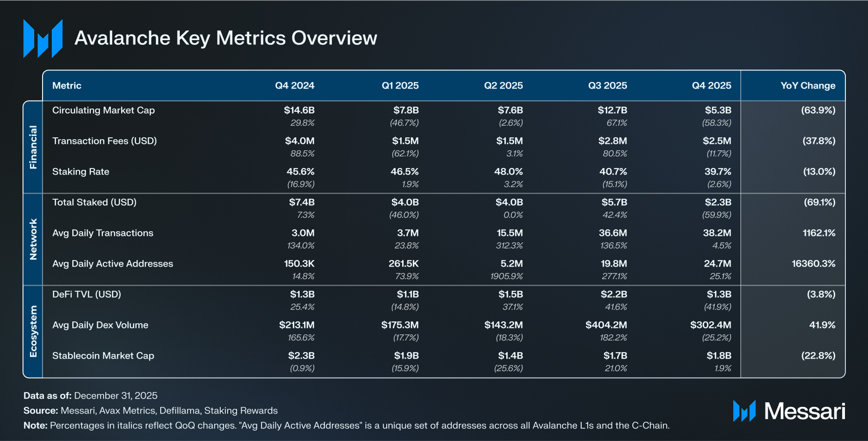The width and height of the screenshot is (868, 441).
Task: Click the Q1 2025 column header
Action: pos(400,85)
